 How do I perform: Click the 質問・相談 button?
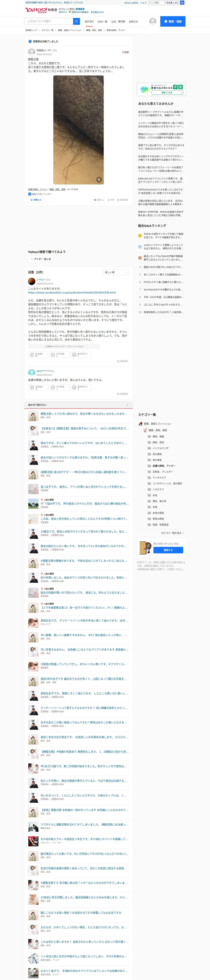pyautogui.click(x=173, y=21)
